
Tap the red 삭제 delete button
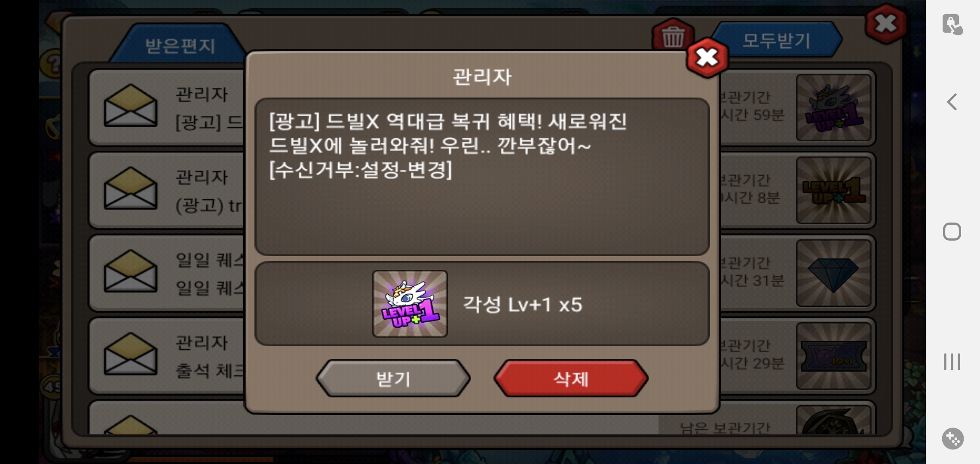(571, 379)
